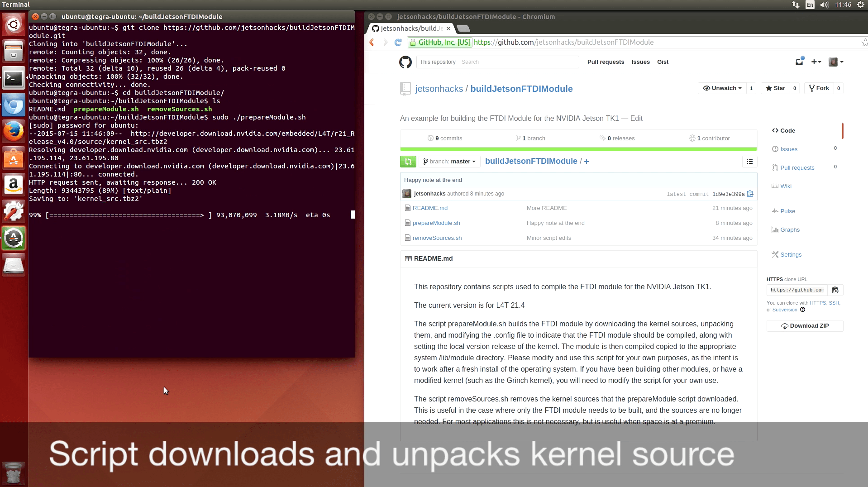Click the clone help question mark icon
The height and width of the screenshot is (487, 868).
[x=803, y=310]
